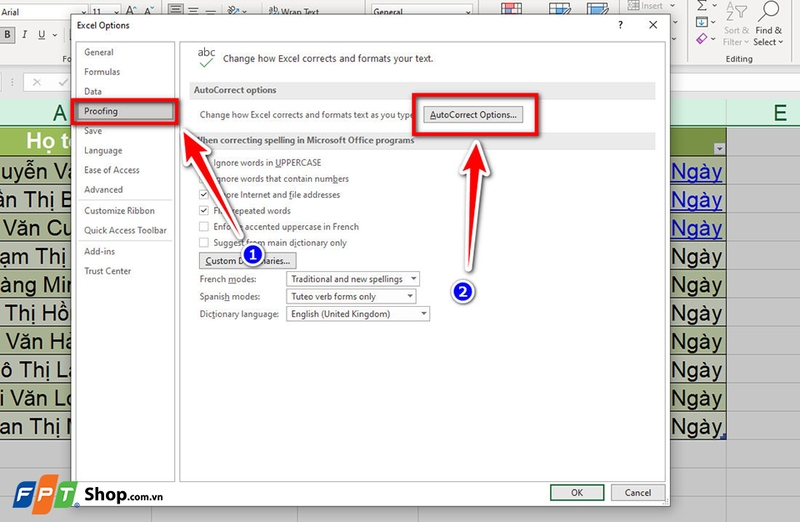Open the General number format dropdown
Viewport: 800px width, 522px height.
click(468, 11)
